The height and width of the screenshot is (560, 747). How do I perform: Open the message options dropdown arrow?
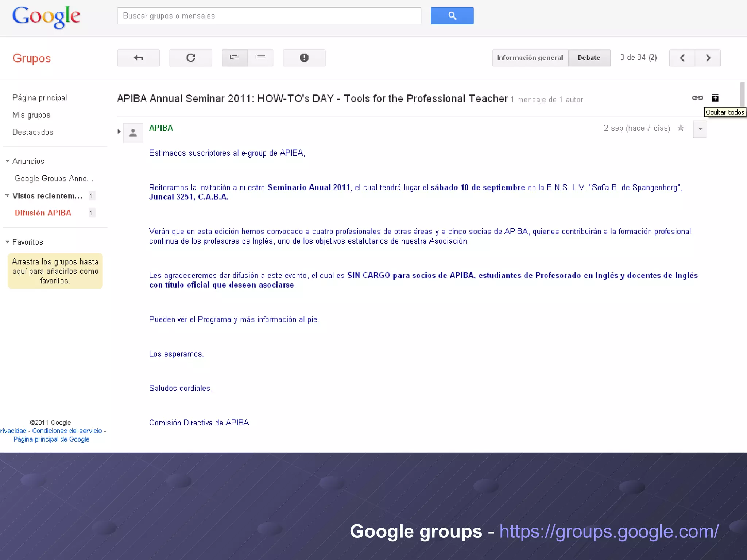click(x=700, y=129)
